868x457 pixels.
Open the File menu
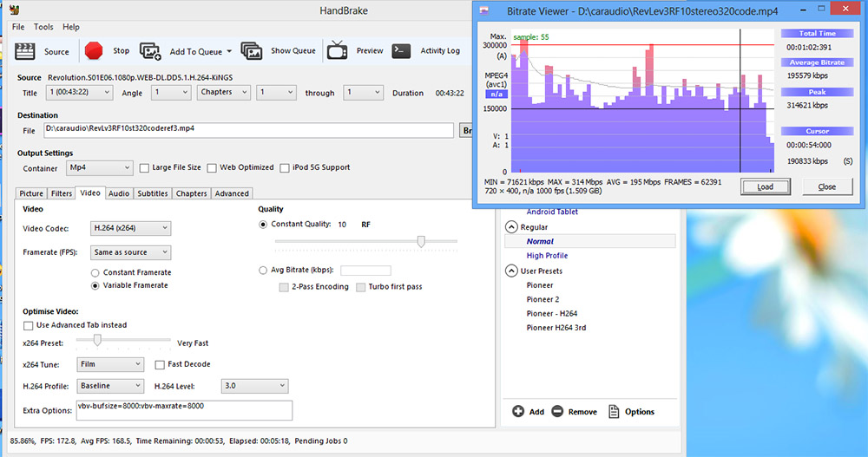[18, 27]
